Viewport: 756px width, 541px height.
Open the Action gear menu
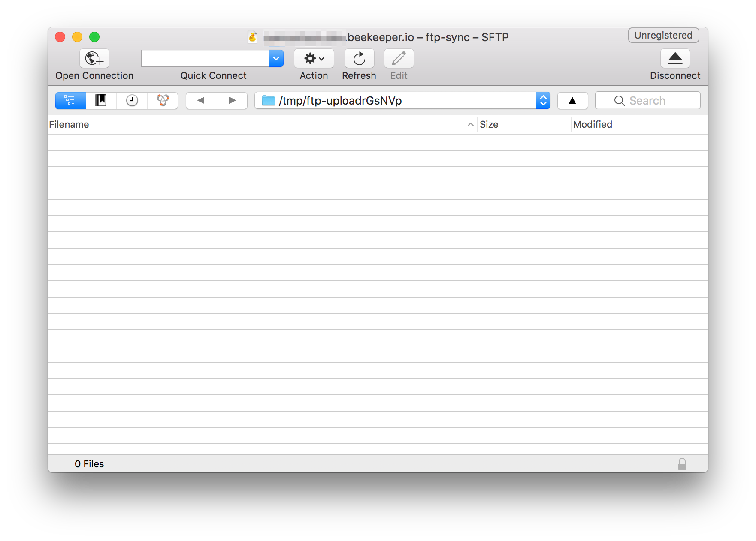[x=314, y=58]
